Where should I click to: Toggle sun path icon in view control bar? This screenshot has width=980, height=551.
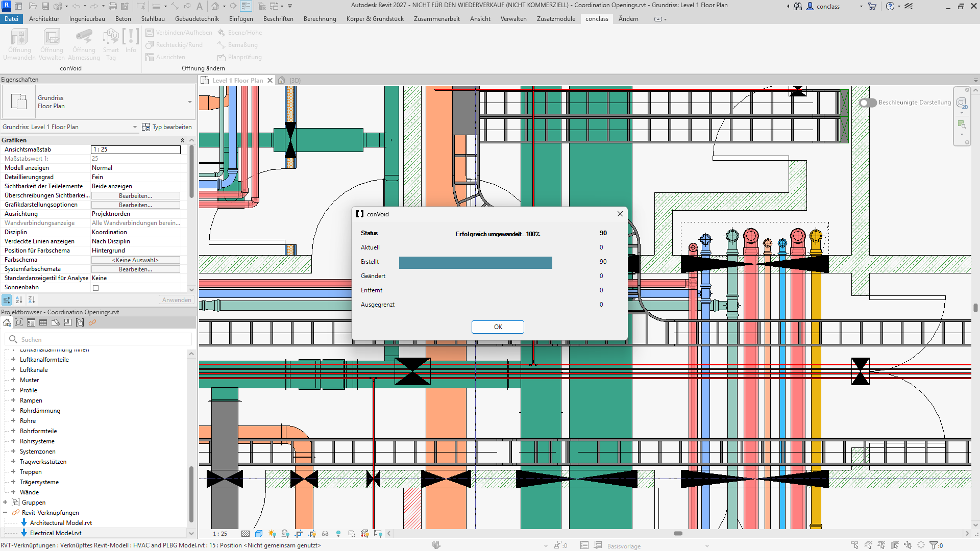[x=272, y=534]
